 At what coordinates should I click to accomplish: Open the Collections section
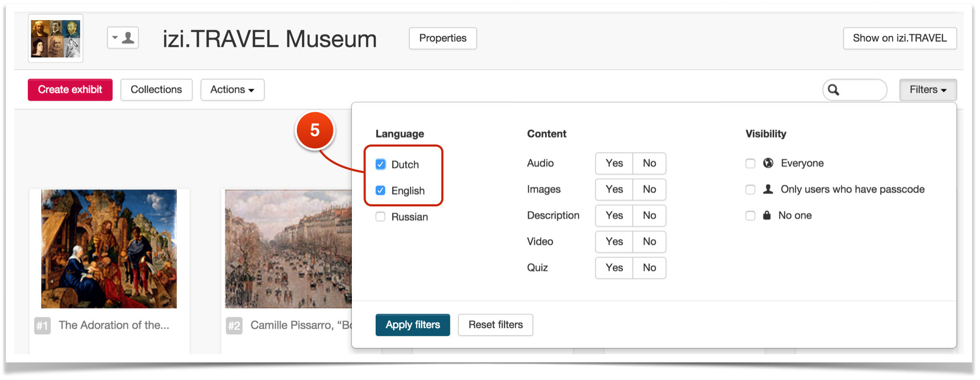coord(156,90)
